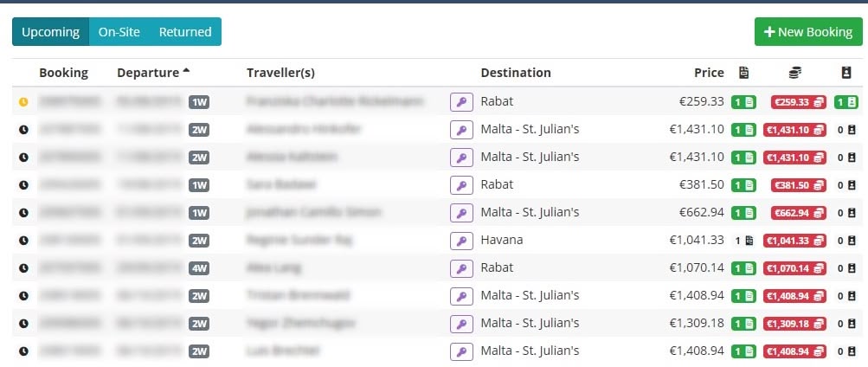The width and height of the screenshot is (868, 367).
Task: Click the contacts column header icon
Action: click(x=845, y=73)
